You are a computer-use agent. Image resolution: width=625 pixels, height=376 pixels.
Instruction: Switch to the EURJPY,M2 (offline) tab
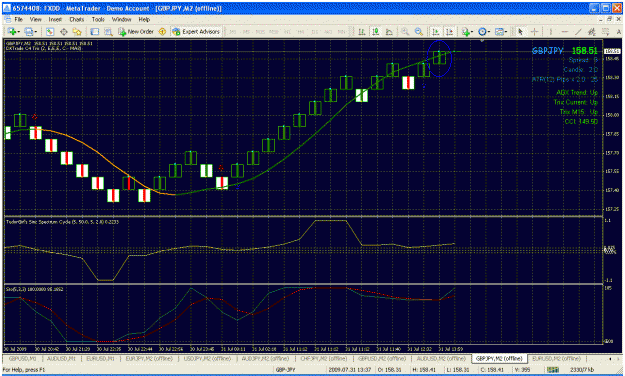(x=149, y=358)
